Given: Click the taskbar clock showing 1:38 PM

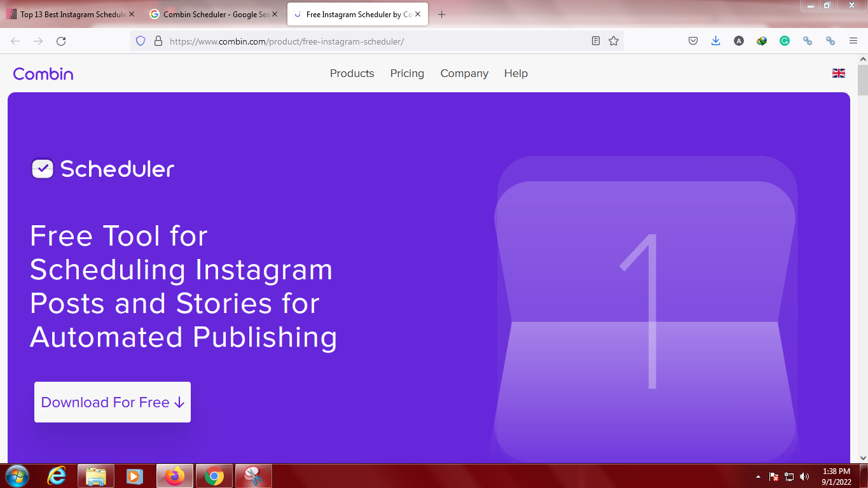Looking at the screenshot, I should [836, 477].
